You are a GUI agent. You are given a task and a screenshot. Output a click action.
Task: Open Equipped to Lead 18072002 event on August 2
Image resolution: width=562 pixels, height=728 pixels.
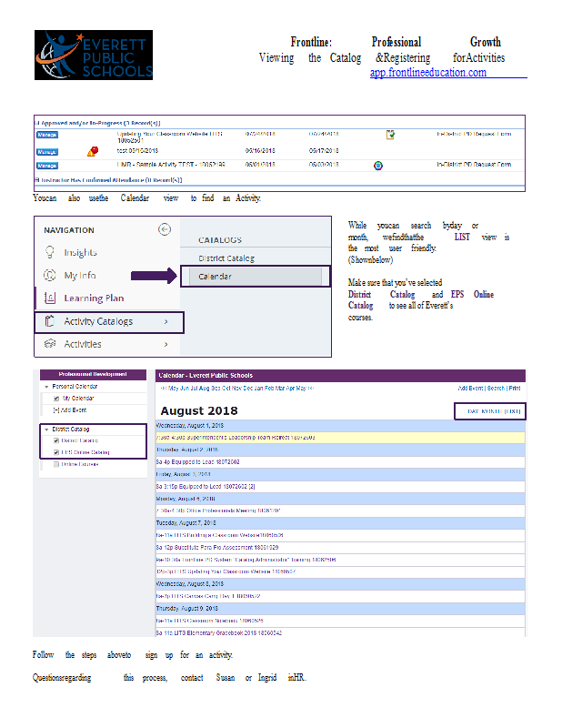click(197, 462)
